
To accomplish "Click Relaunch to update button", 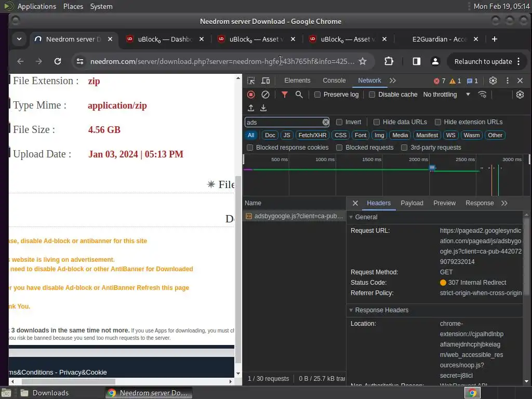I will pos(483,61).
